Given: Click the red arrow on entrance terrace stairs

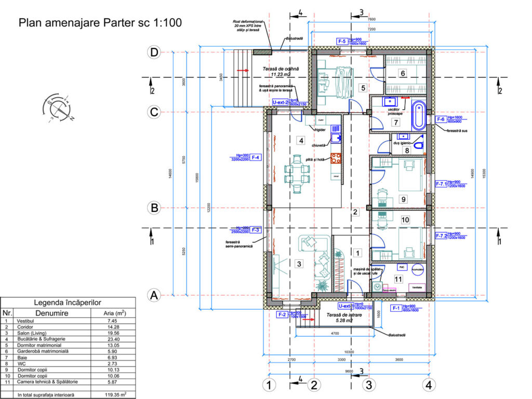Looking at the screenshot, I should click(309, 320).
